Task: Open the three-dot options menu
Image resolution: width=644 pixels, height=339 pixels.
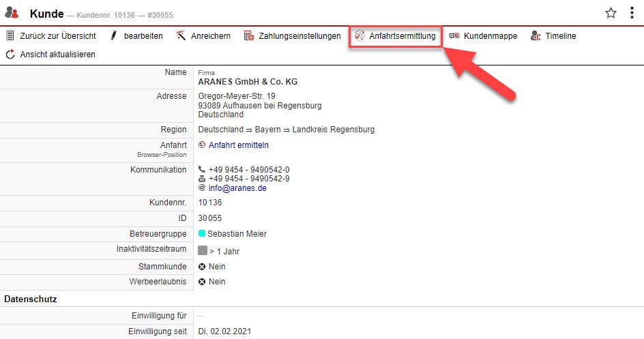Action: 632,13
